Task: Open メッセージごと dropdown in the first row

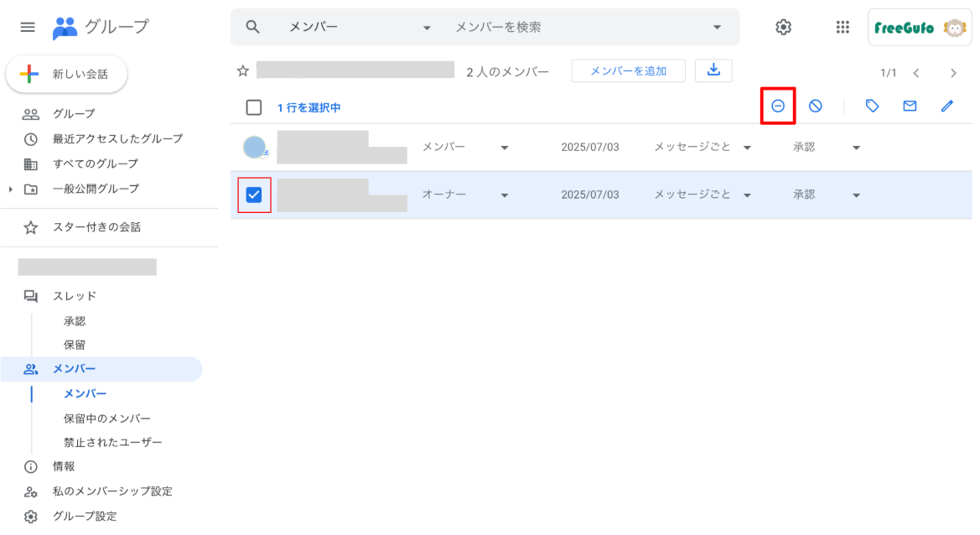Action: tap(746, 148)
